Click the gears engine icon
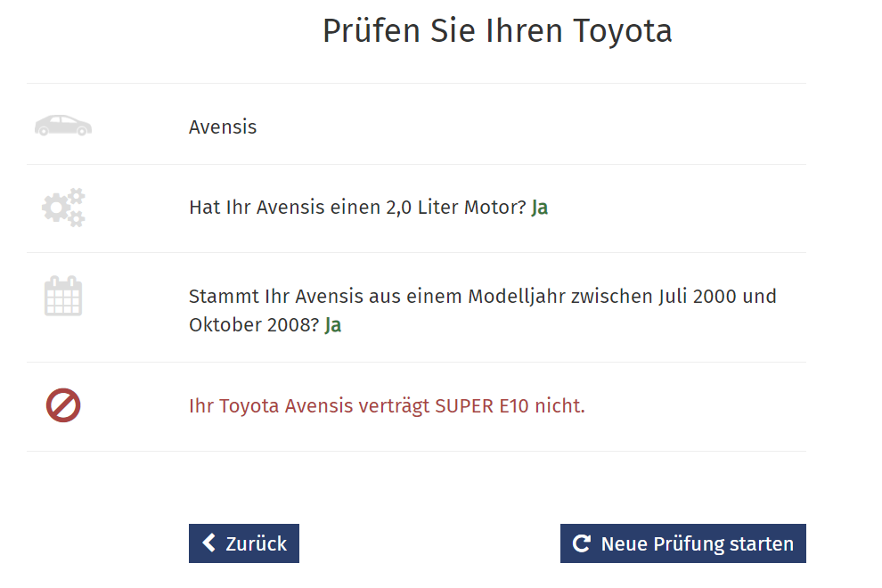The width and height of the screenshot is (882, 588). [x=63, y=208]
